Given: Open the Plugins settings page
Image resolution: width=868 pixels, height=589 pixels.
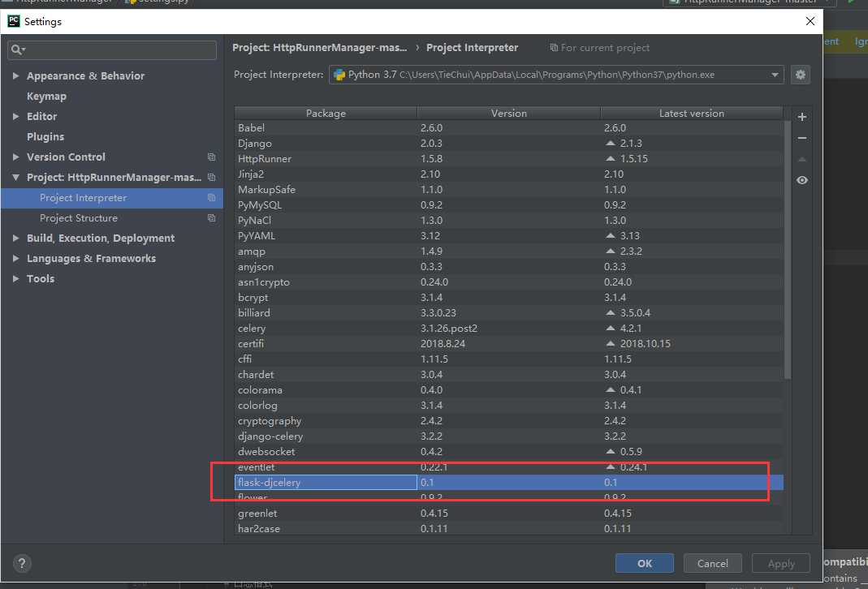Looking at the screenshot, I should (x=45, y=136).
